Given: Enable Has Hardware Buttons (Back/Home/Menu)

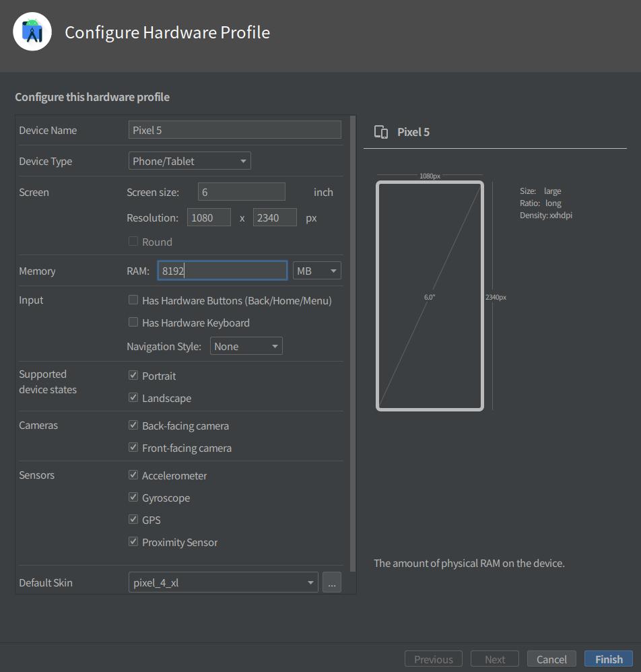Looking at the screenshot, I should coord(133,300).
